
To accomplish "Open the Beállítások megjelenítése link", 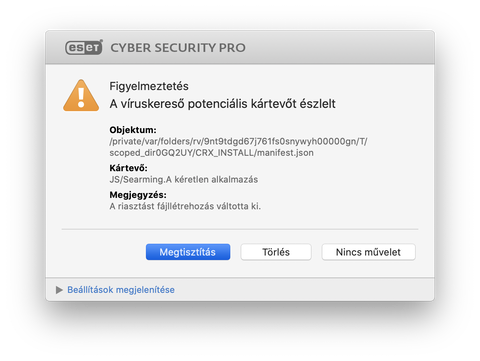I will 121,290.
